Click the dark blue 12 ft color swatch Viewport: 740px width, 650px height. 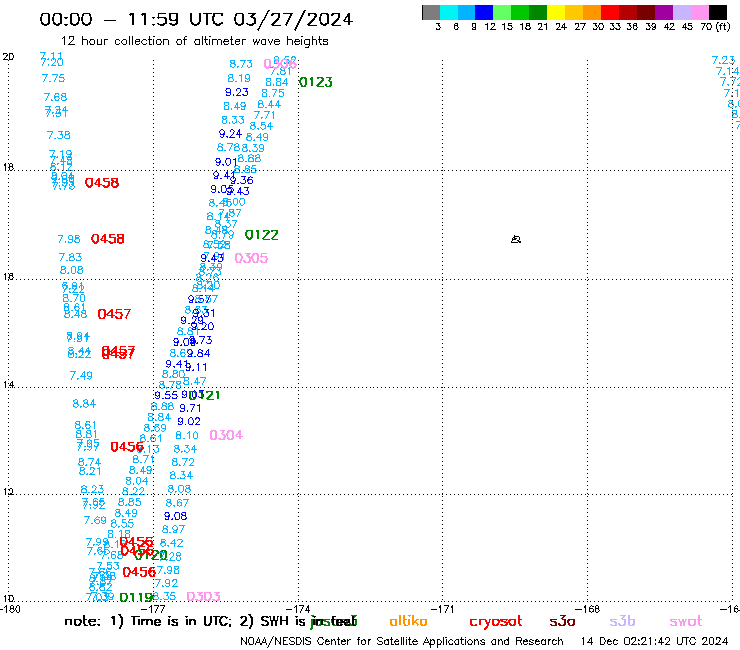point(484,12)
